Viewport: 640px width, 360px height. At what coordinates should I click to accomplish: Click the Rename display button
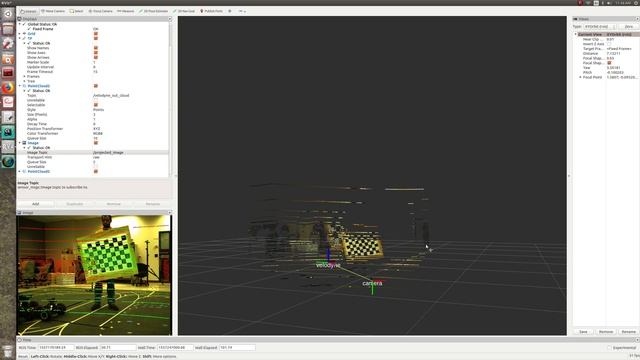point(153,204)
